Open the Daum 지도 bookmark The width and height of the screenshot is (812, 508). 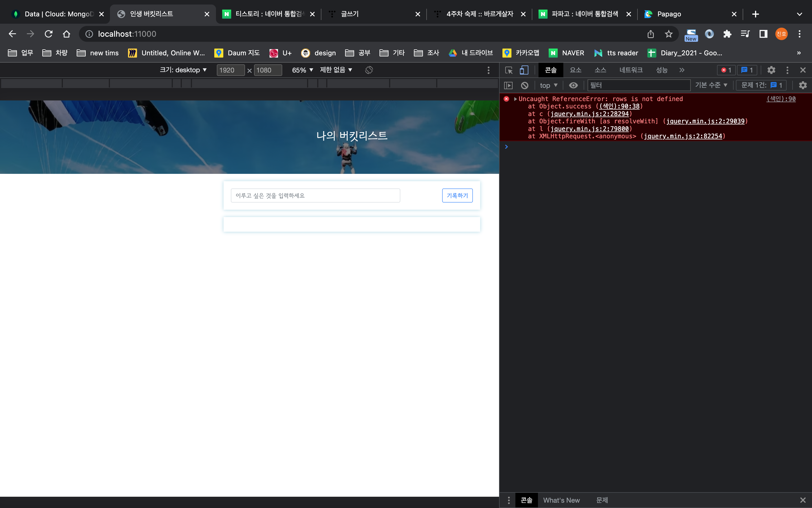coord(237,53)
